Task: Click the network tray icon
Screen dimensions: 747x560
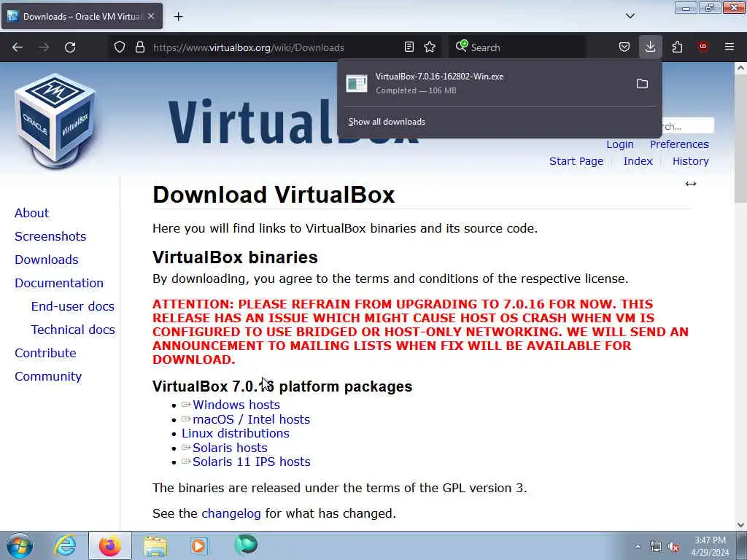Action: click(x=656, y=547)
